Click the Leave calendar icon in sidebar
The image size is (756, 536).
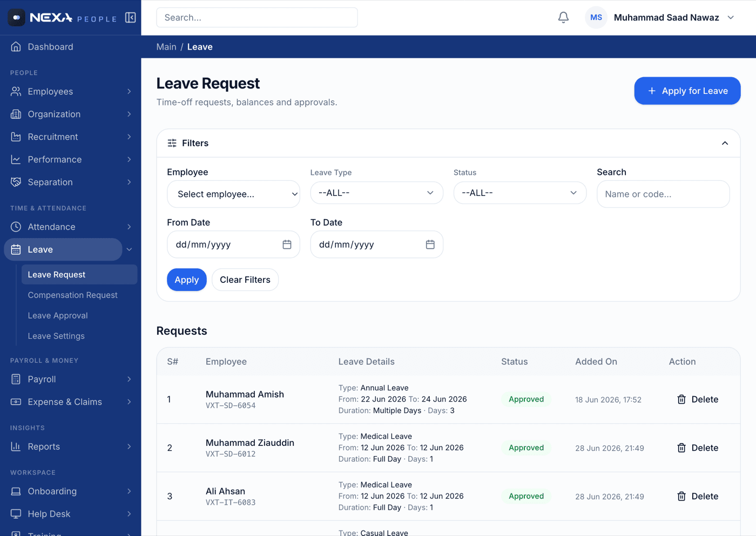click(x=16, y=250)
